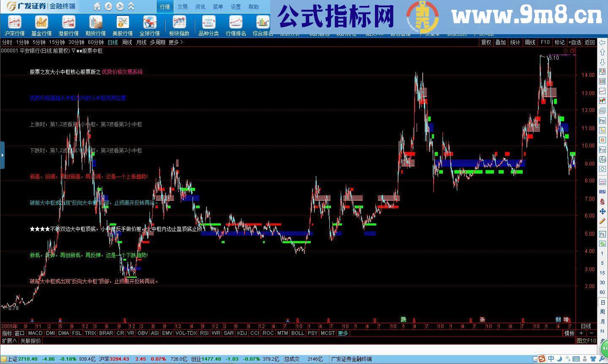Open the 模板 template menu
Image resolution: width=608 pixels, height=364 pixels.
570,333
